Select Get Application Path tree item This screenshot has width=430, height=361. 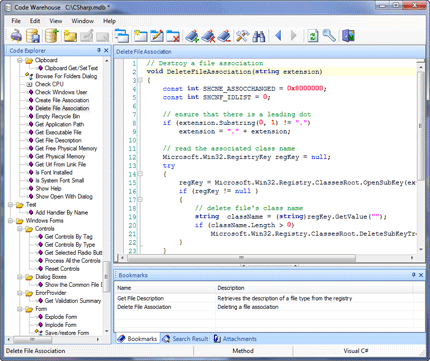tap(59, 124)
